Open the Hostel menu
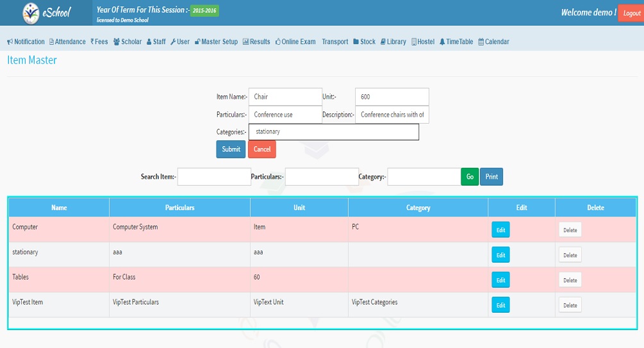644x348 pixels. [x=423, y=42]
